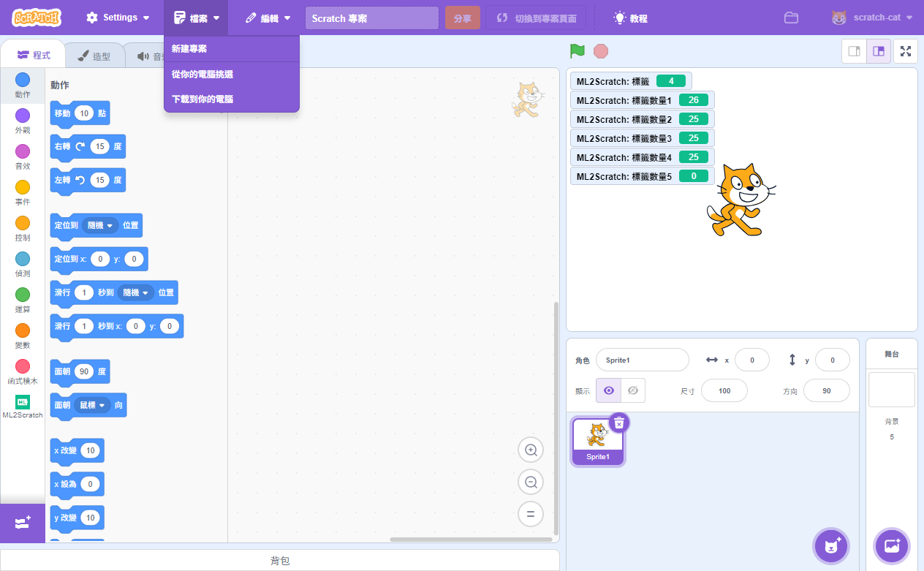
Task: Edit the sprite 方向 direction field
Action: click(x=827, y=391)
